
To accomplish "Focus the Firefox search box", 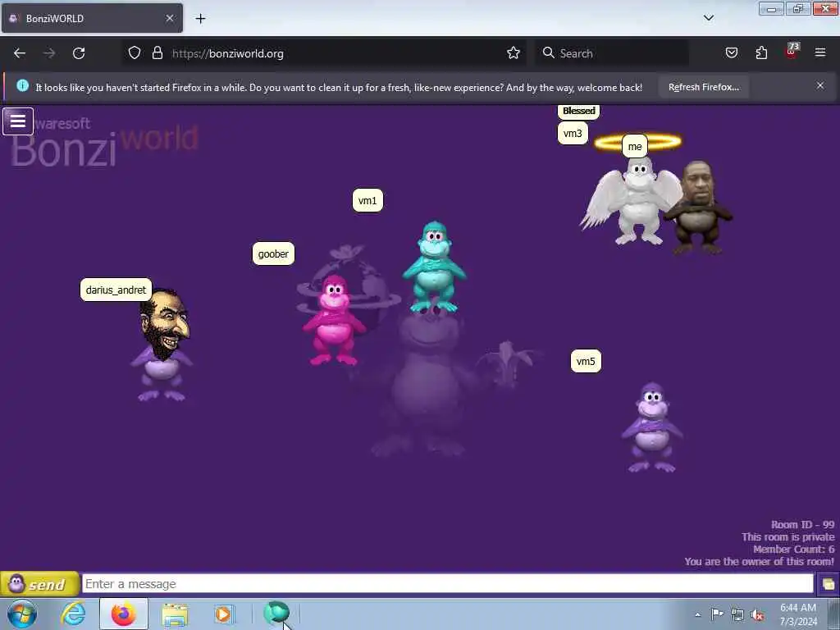I will point(611,53).
